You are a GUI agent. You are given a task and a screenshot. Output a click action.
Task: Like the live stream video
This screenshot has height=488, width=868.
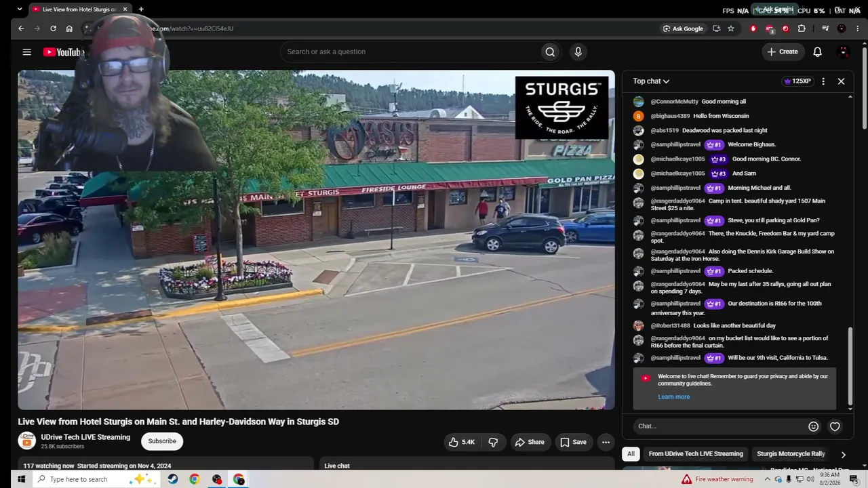[461, 442]
